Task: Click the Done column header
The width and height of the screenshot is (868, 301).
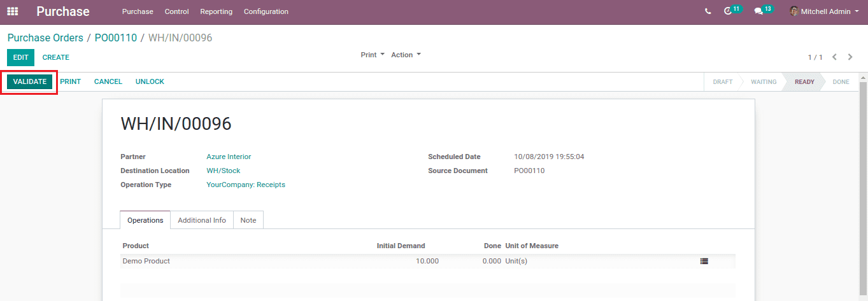Action: [x=492, y=246]
